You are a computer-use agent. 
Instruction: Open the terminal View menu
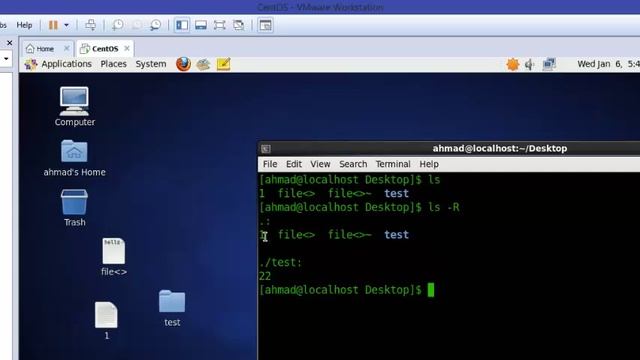tap(320, 164)
